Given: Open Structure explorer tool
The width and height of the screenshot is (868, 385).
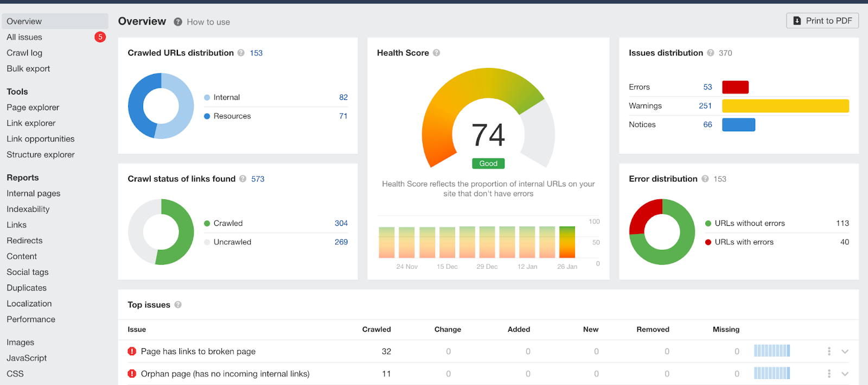Looking at the screenshot, I should (x=41, y=155).
